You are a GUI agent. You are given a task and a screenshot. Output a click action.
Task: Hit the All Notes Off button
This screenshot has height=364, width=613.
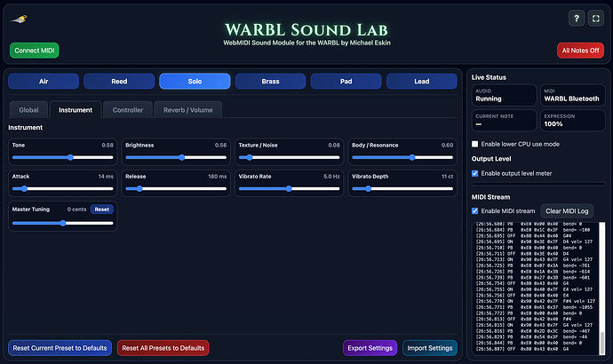pos(580,51)
